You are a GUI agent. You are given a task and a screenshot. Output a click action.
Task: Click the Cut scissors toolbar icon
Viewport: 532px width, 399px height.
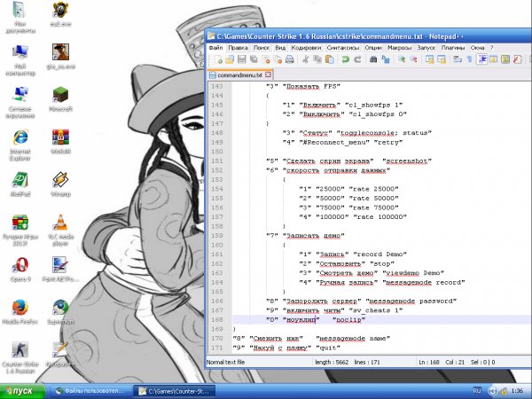click(x=306, y=59)
